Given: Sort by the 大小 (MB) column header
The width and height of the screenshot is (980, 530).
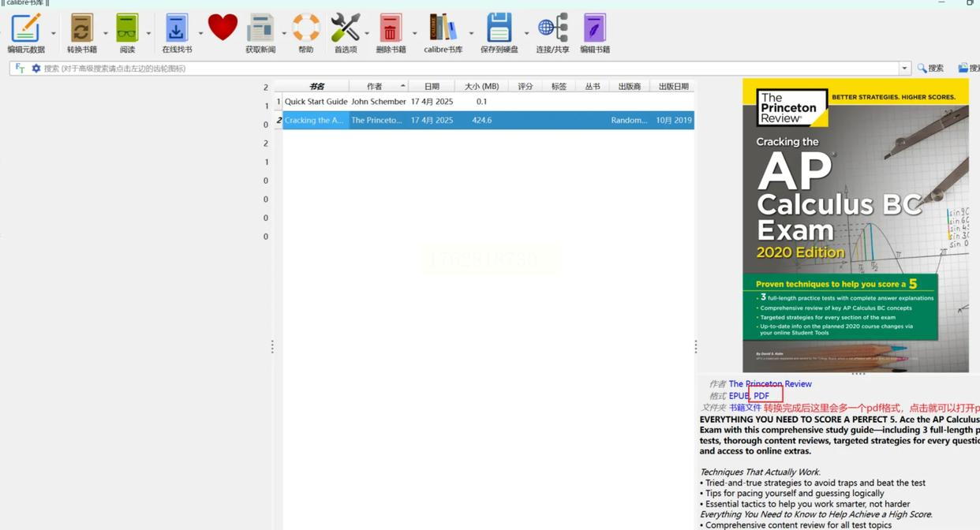Looking at the screenshot, I should (481, 86).
